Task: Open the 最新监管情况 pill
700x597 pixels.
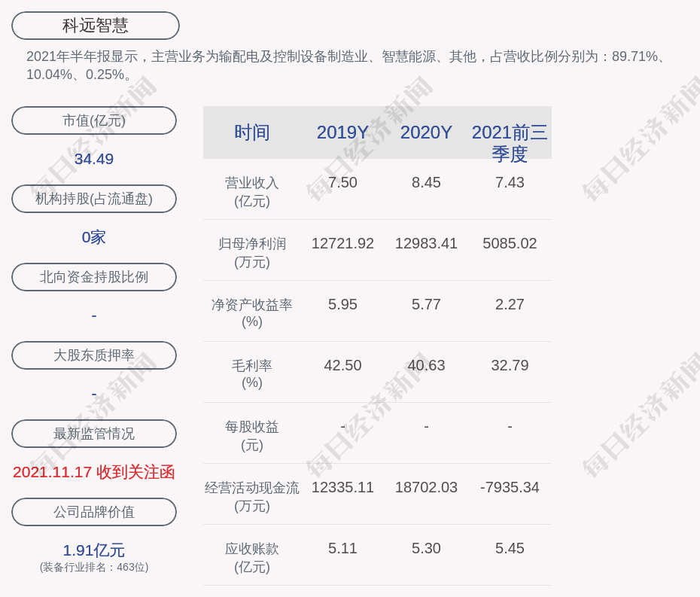Action: 94,434
